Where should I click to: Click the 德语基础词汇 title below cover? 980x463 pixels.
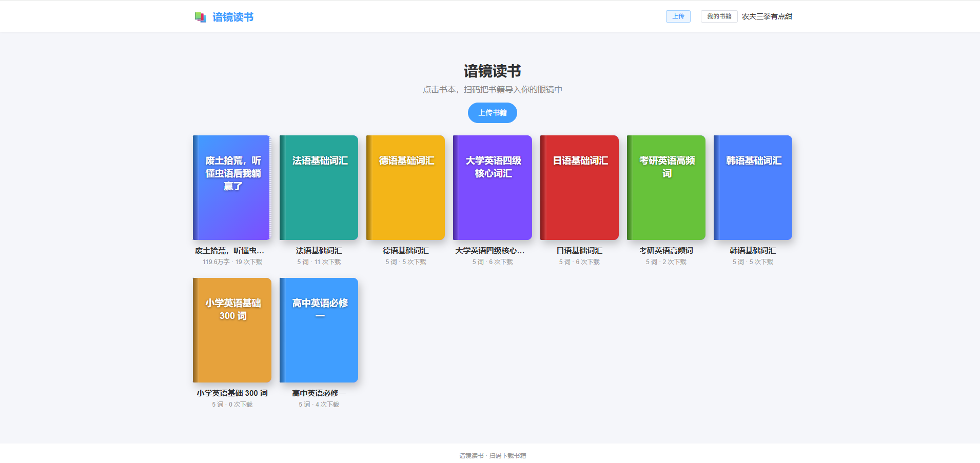tap(405, 251)
